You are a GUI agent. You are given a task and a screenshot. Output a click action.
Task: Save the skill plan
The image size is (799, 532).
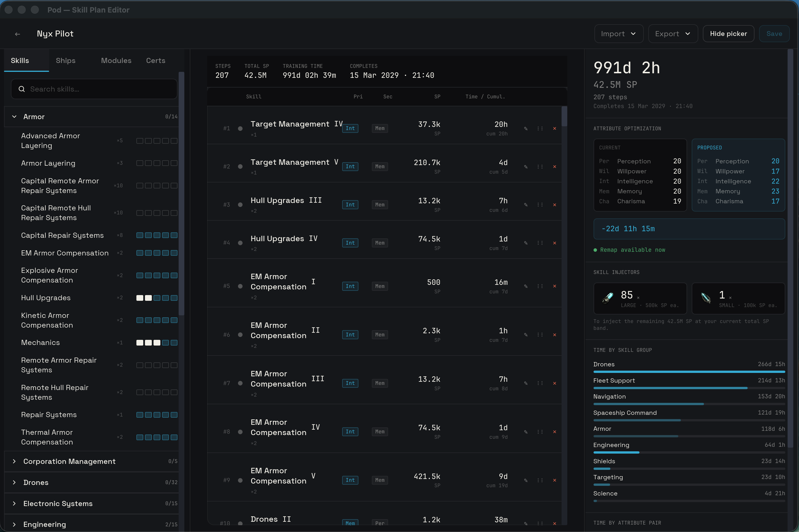774,34
